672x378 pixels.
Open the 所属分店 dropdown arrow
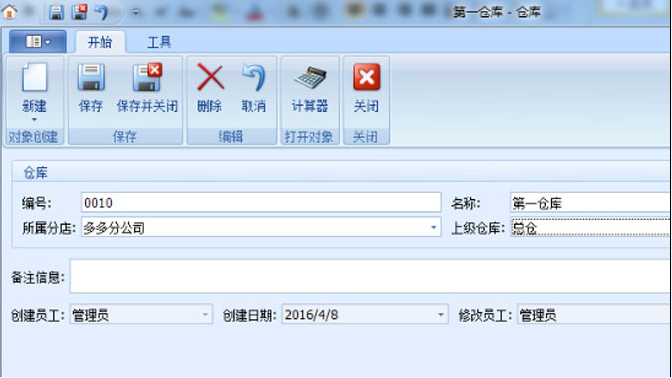[433, 228]
